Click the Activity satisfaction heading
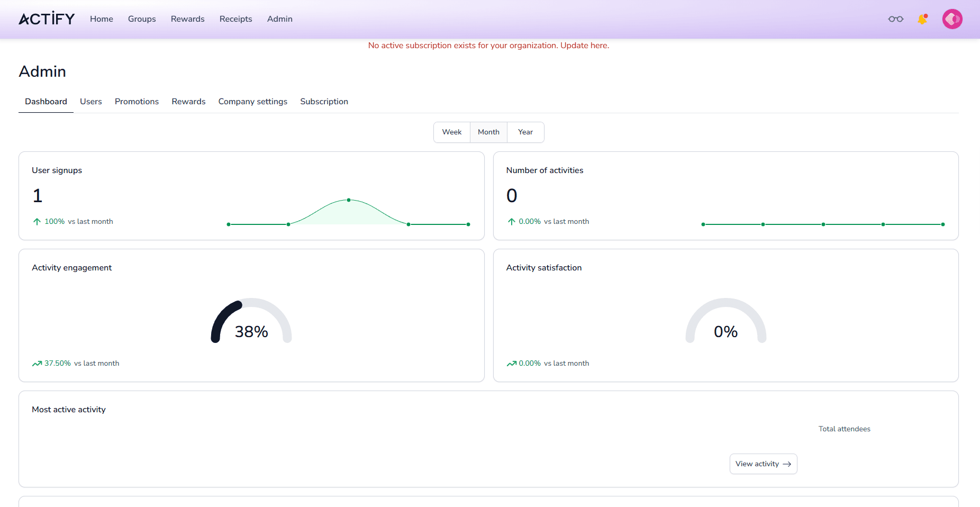Screen dimensions: 980x507 (x=544, y=268)
